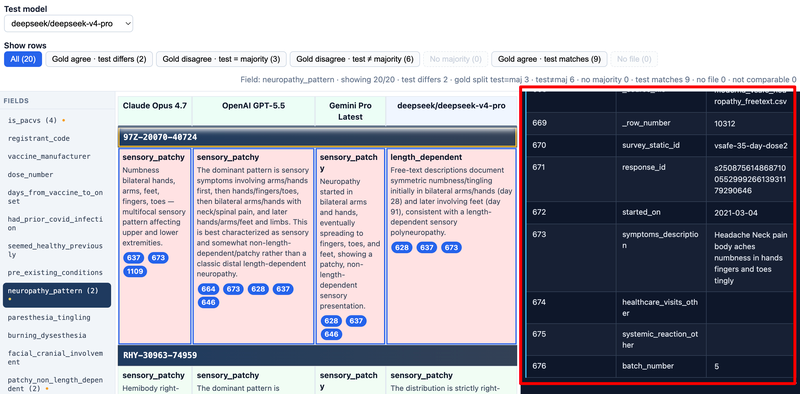Select days_from_vaccine_to_onset field
This screenshot has height=394, width=800.
57,196
